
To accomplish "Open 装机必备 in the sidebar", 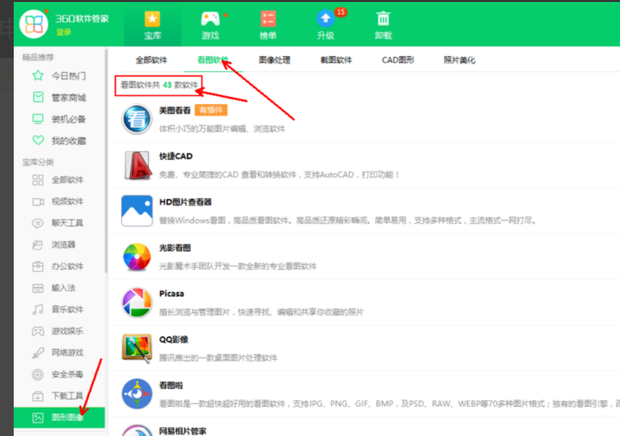I will [x=69, y=119].
